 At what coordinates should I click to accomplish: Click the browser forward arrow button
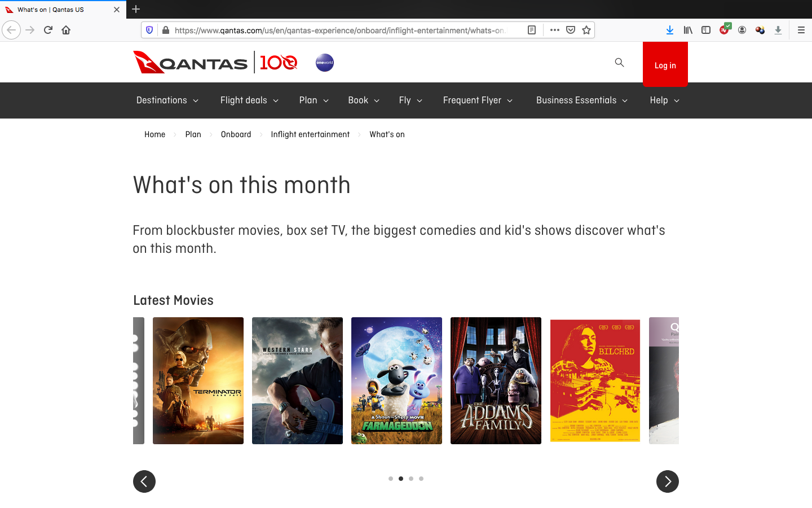point(30,30)
